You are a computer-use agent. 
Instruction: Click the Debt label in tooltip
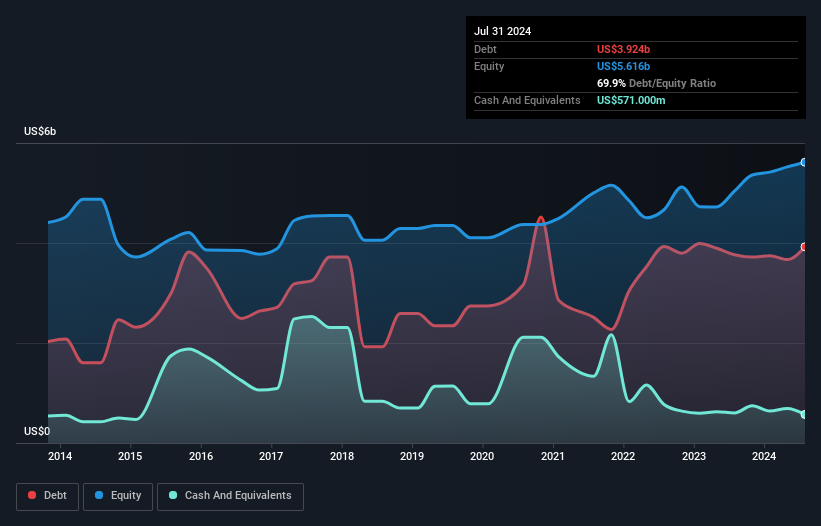pyautogui.click(x=485, y=49)
